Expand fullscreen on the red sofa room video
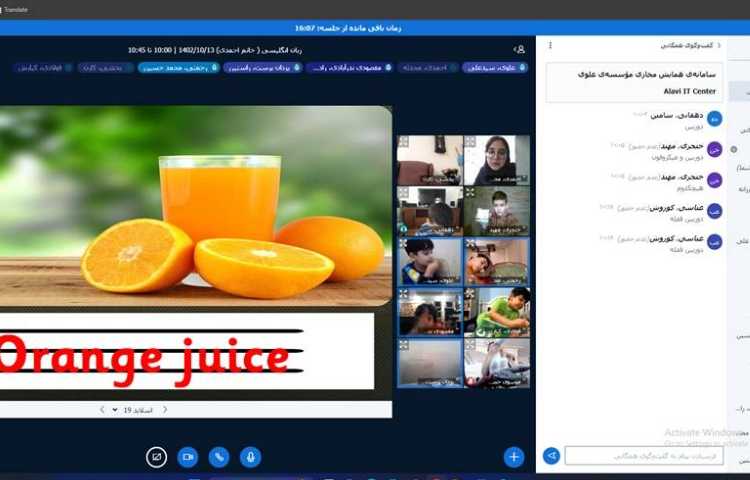 pyautogui.click(x=404, y=141)
